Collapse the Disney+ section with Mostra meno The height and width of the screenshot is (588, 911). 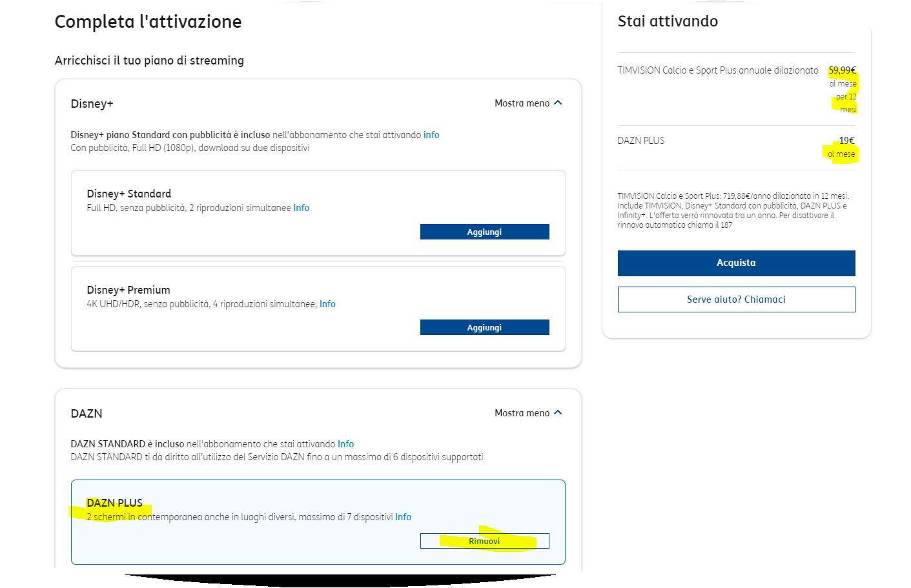(x=528, y=103)
